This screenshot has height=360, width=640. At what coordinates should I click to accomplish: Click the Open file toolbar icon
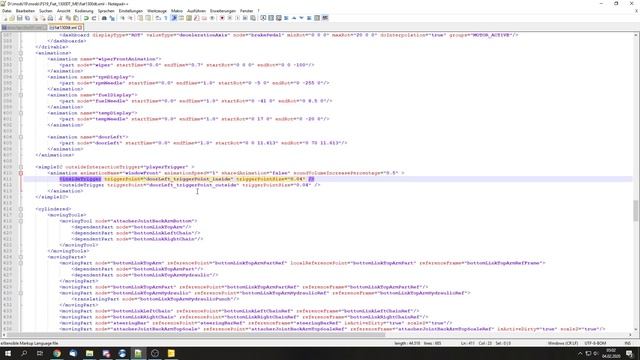pyautogui.click(x=12, y=18)
